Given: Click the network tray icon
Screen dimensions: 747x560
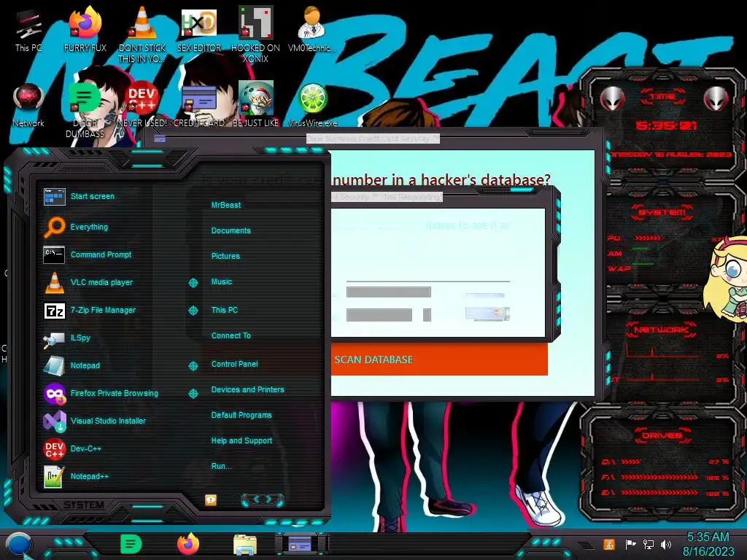Looking at the screenshot, I should 648,544.
